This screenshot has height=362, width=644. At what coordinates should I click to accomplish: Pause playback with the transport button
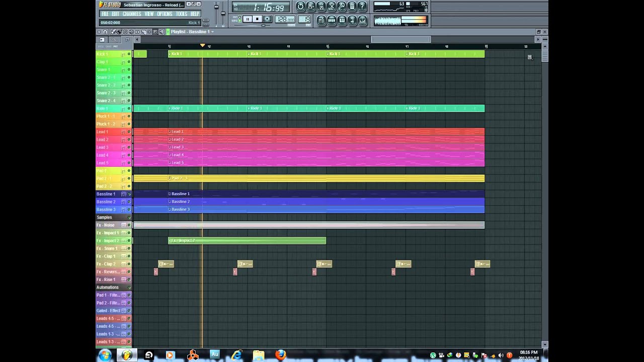[248, 19]
